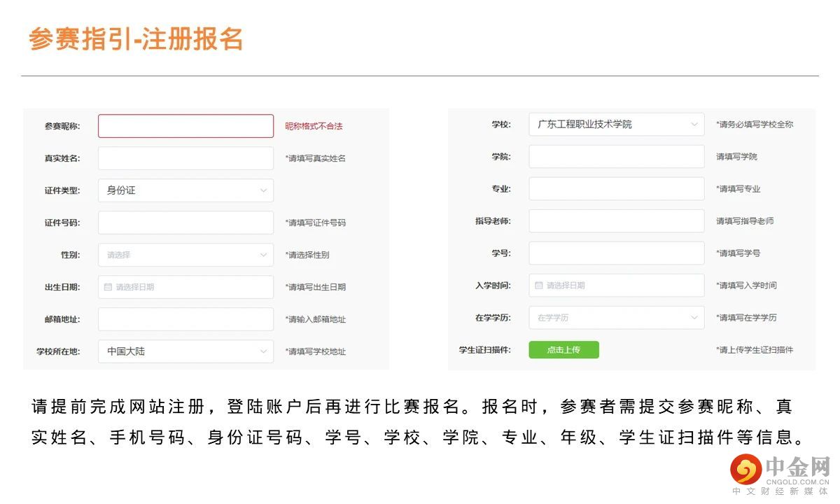
Task: Click calendar icon in 出生日期 field
Action: click(x=108, y=287)
